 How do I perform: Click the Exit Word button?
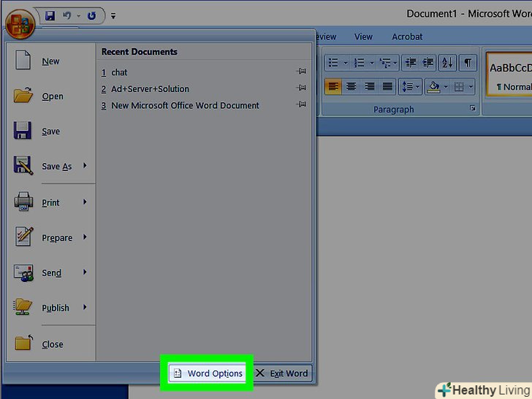click(x=281, y=373)
